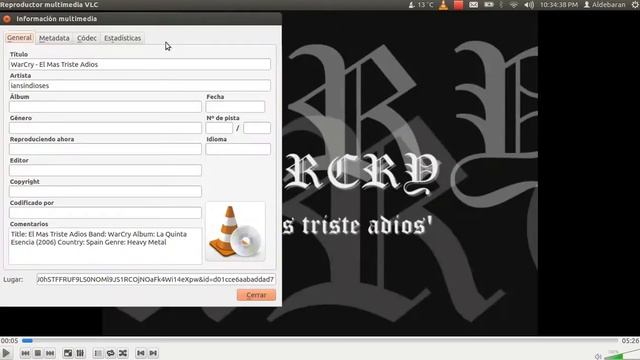Open the Metadata tab
Image resolution: width=640 pixels, height=360 pixels.
[54, 38]
